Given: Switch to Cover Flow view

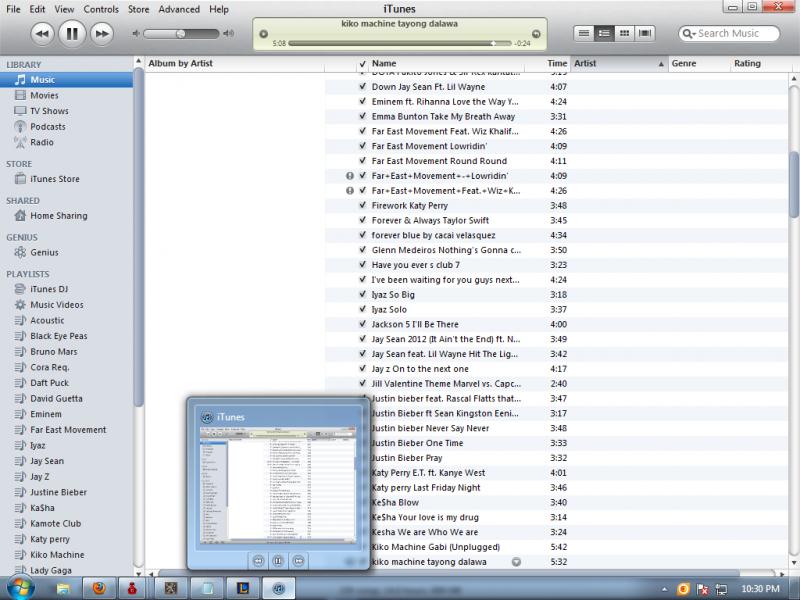Looking at the screenshot, I should pos(645,33).
